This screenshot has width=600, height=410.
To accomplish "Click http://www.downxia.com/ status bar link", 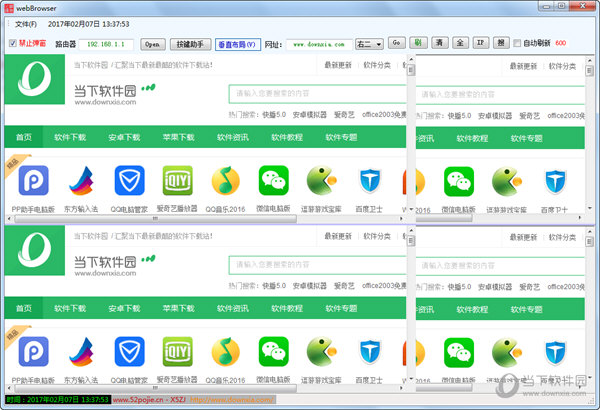I will (x=232, y=400).
